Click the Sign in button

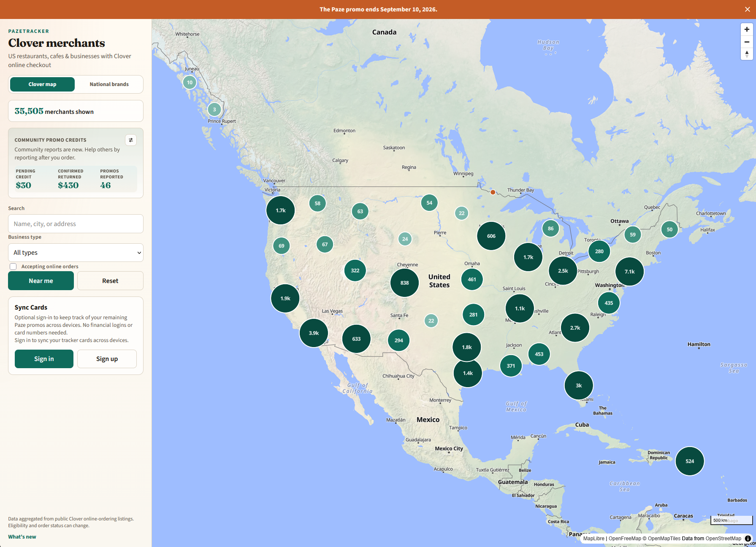pyautogui.click(x=44, y=359)
